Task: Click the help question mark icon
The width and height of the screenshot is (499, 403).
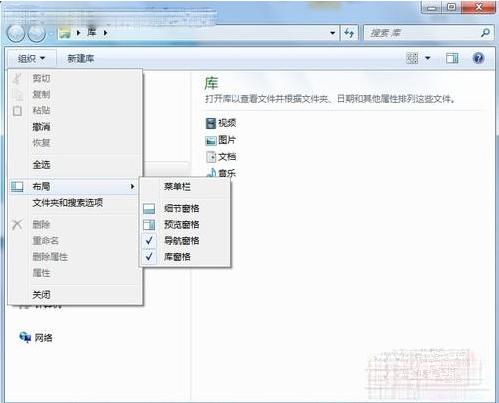Action: pyautogui.click(x=478, y=58)
